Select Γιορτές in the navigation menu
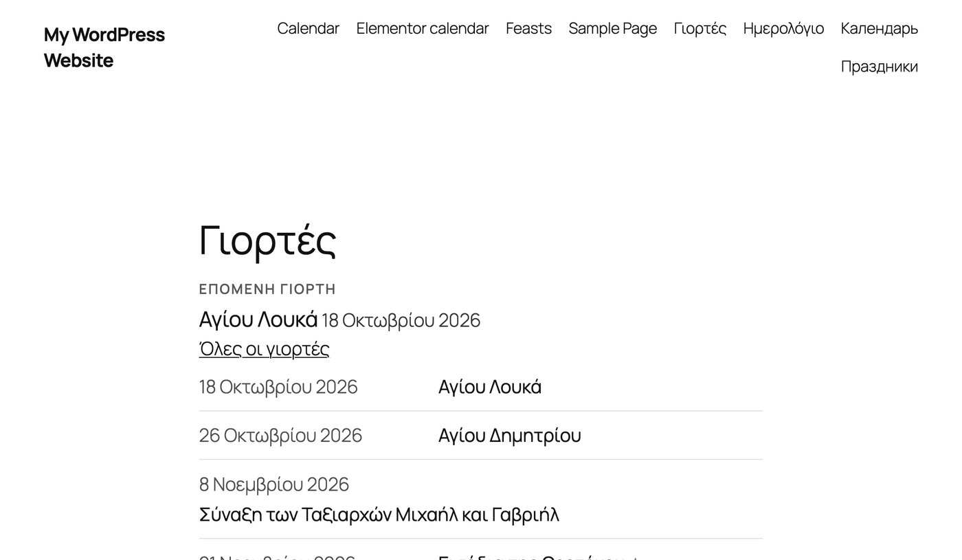The image size is (962, 560). pos(700,28)
